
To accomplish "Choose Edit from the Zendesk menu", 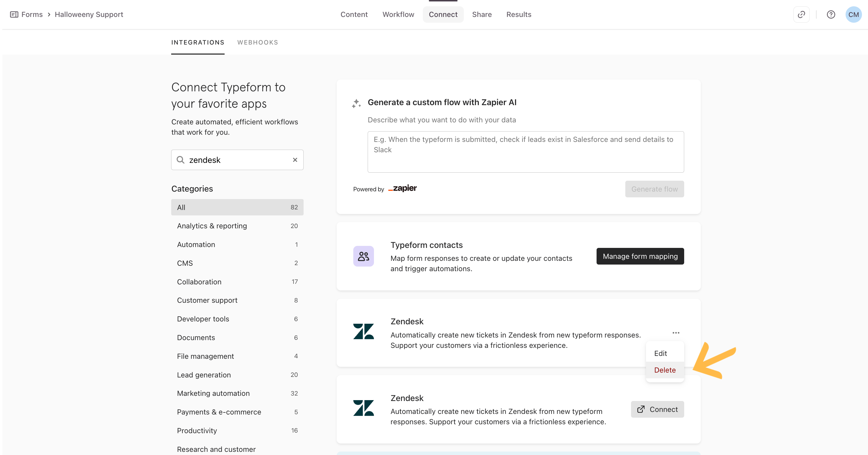I will [660, 353].
